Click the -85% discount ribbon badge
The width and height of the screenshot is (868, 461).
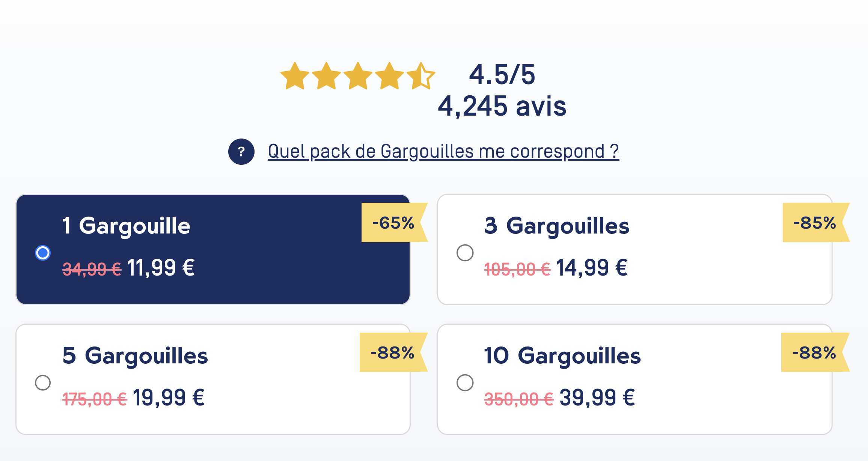click(x=816, y=223)
